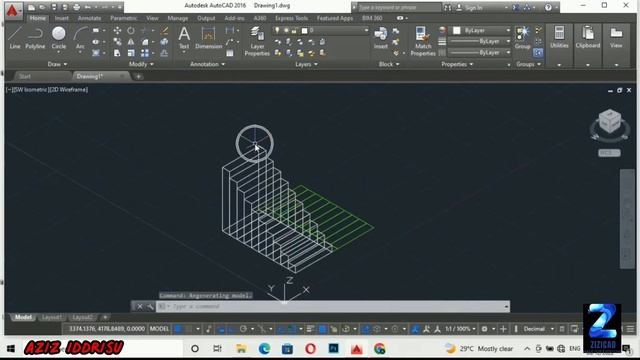Select the Line tool
640x360 pixels.
pos(15,38)
